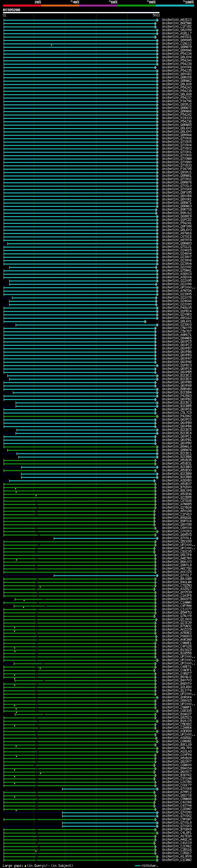Screen dimensions: 197x868
Task: Select the UniRef100_P29333 label
Action: (177, 118)
